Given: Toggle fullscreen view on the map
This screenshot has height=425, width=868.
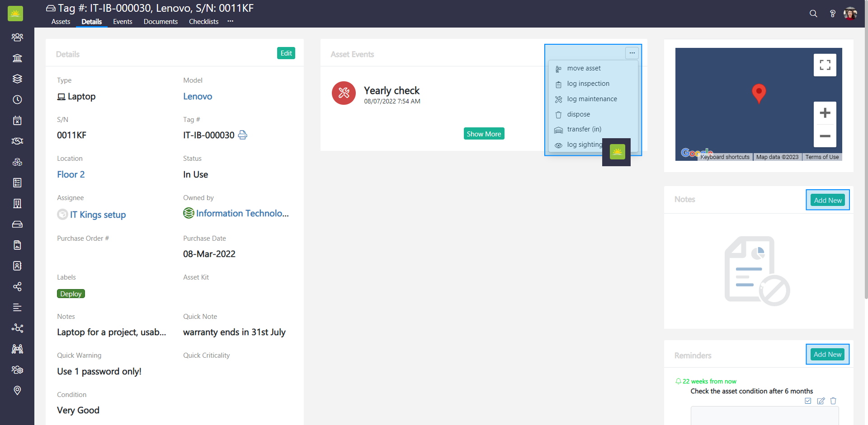Looking at the screenshot, I should coord(825,65).
